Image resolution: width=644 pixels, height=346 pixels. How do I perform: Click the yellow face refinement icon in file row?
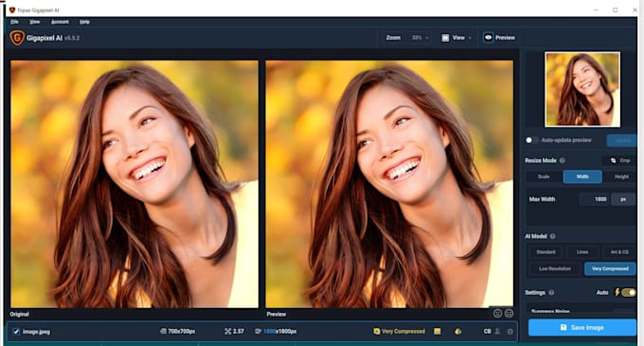(458, 331)
